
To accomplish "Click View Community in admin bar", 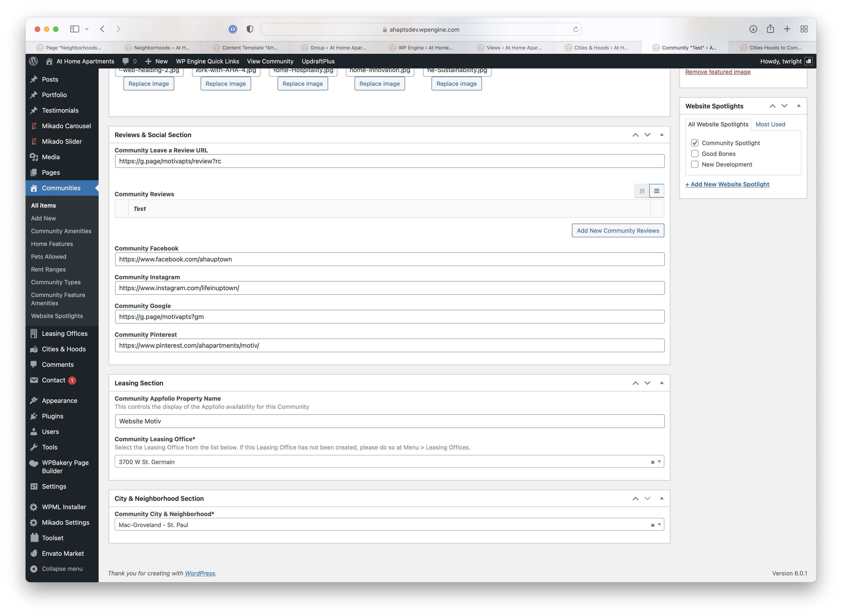I will 270,61.
